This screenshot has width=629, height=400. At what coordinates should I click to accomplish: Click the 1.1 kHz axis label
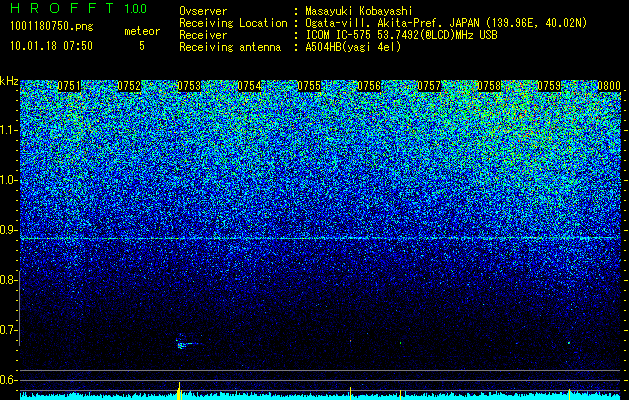click(8, 131)
